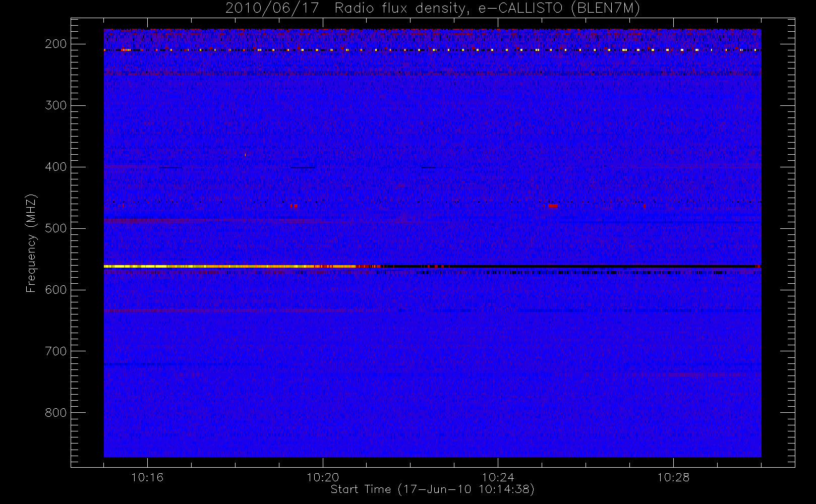The height and width of the screenshot is (504, 816).
Task: Click the 600 frequency tick label
Action: [56, 290]
